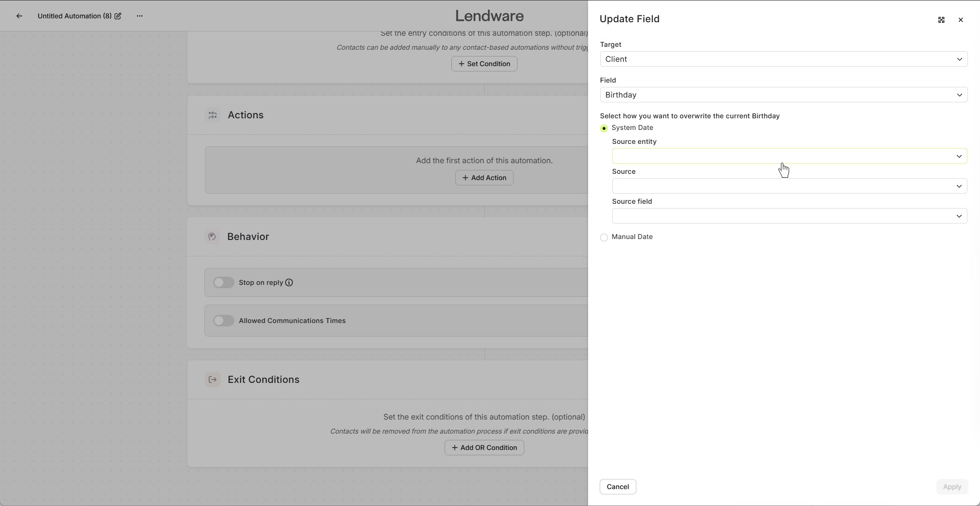Cancel the Update Field changes
980x506 pixels.
tap(617, 487)
